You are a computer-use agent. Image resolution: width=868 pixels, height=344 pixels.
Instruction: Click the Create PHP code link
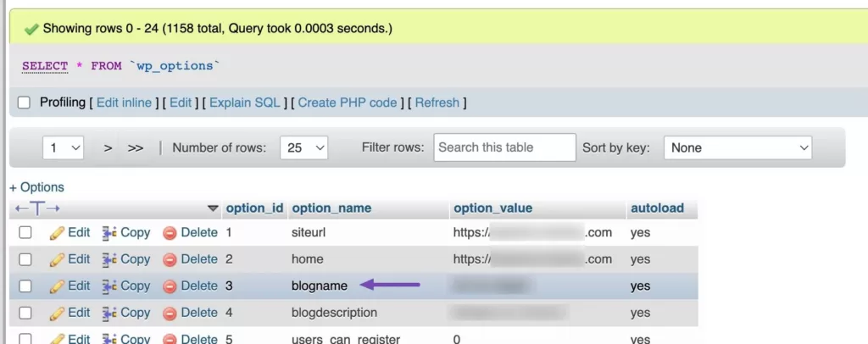click(x=347, y=103)
